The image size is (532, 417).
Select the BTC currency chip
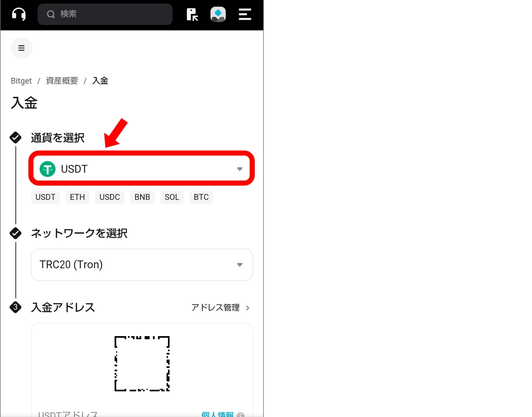point(201,197)
